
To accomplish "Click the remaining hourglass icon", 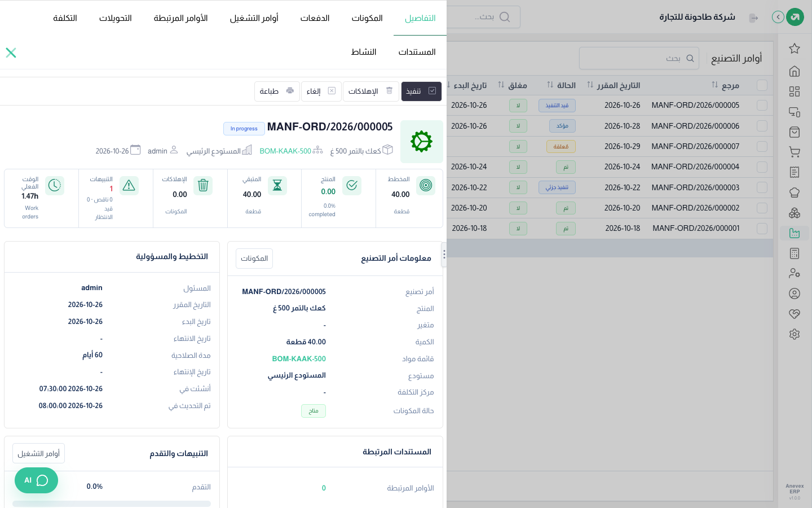I will coord(277,185).
